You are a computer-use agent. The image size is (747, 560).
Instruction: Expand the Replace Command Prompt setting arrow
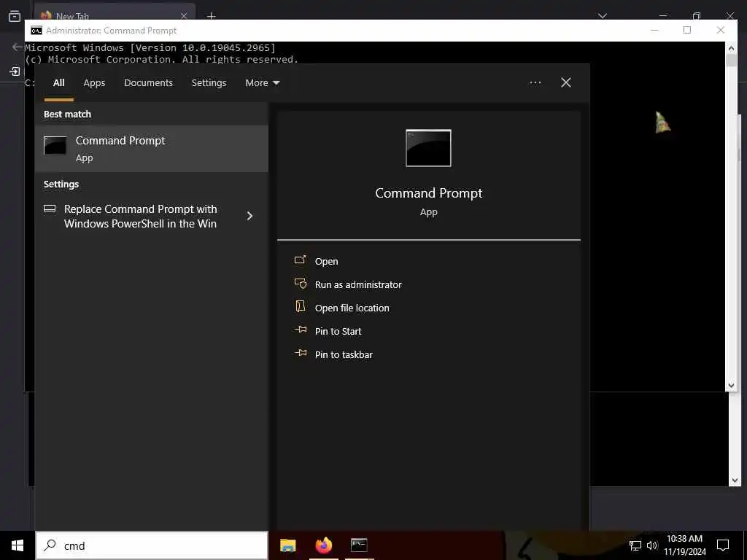[x=249, y=216]
